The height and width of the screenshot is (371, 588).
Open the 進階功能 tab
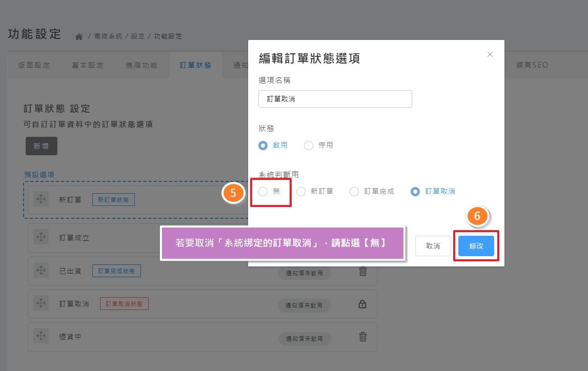click(x=141, y=65)
